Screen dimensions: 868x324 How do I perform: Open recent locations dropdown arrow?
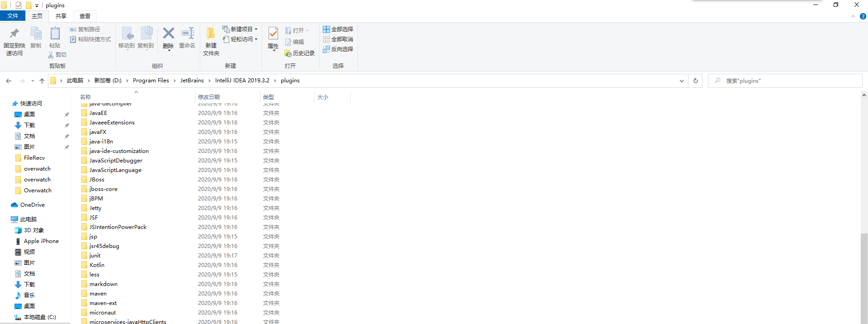33,81
